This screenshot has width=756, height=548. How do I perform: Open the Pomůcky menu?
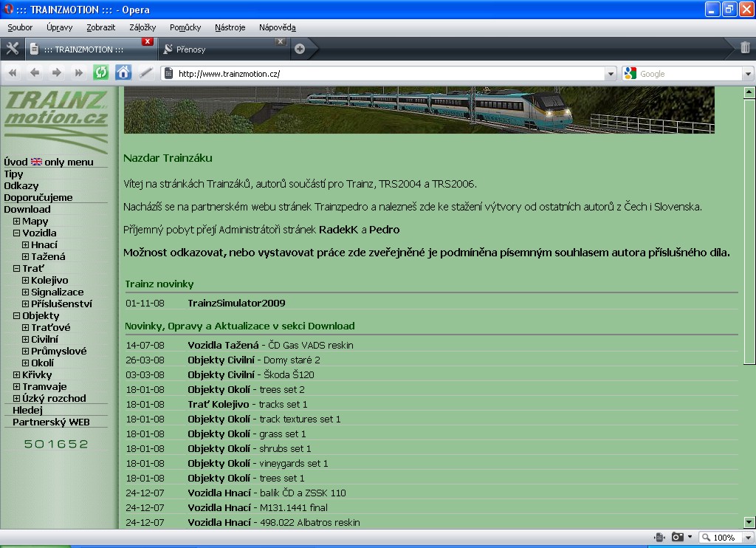[x=185, y=27]
